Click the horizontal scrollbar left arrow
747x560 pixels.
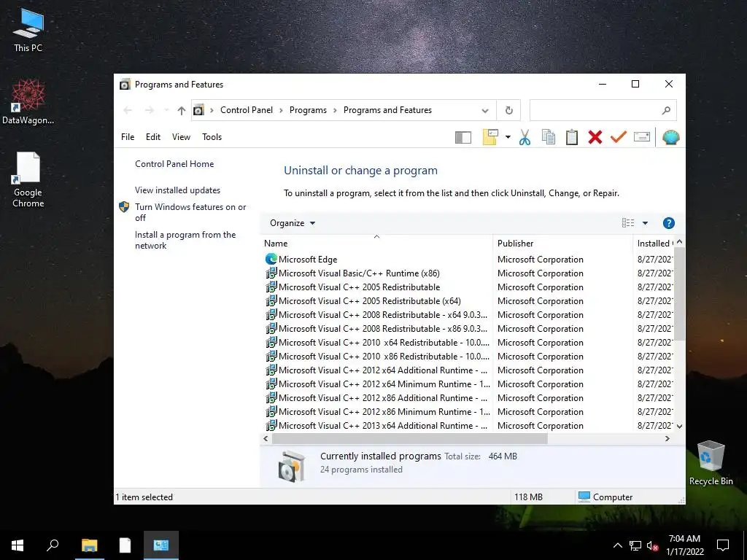[266, 438]
